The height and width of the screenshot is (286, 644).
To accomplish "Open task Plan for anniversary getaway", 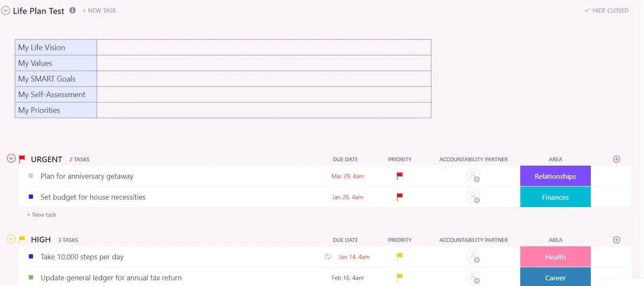I will 87,176.
